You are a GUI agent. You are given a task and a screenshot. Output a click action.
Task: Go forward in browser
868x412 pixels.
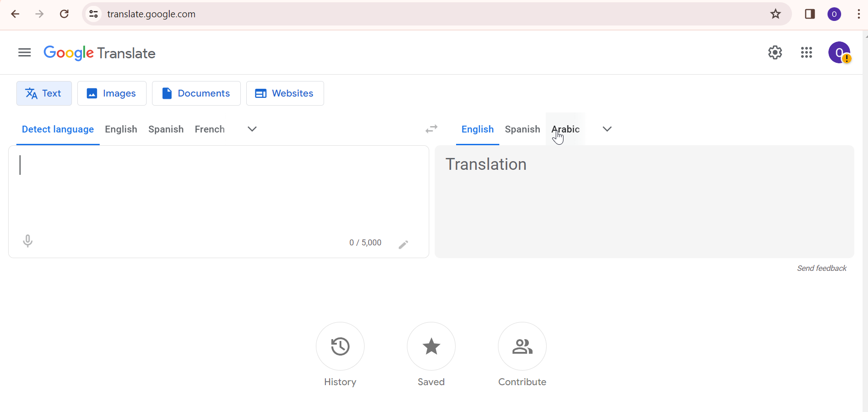coord(40,14)
